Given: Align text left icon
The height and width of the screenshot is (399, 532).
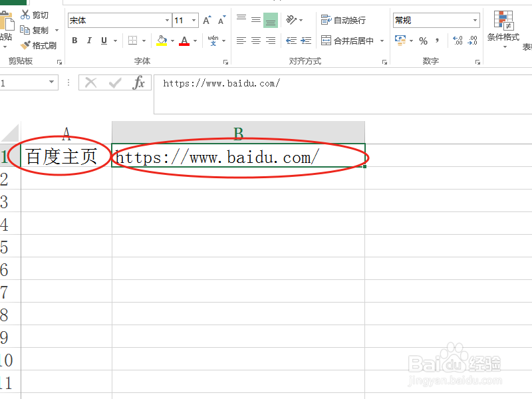Looking at the screenshot, I should point(241,41).
